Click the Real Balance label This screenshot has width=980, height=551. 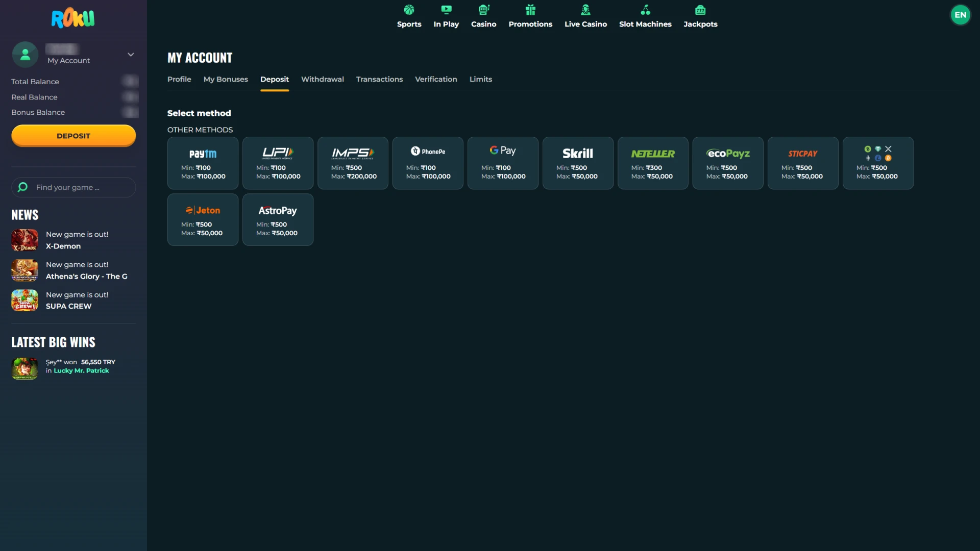34,97
